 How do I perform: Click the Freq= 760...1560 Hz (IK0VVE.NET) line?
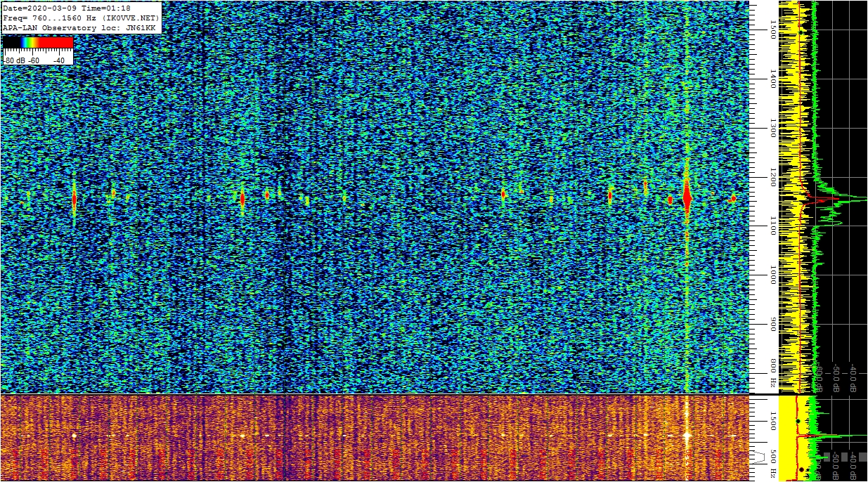pos(82,17)
